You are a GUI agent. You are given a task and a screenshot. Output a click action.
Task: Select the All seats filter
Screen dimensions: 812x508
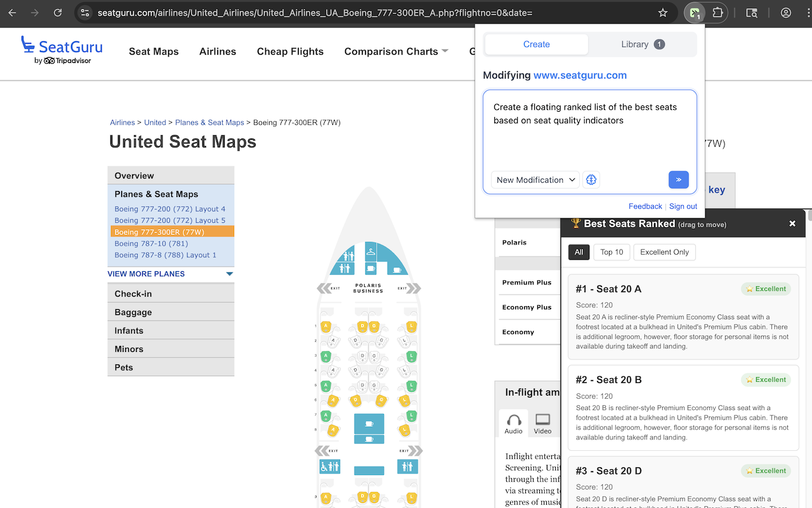579,252
